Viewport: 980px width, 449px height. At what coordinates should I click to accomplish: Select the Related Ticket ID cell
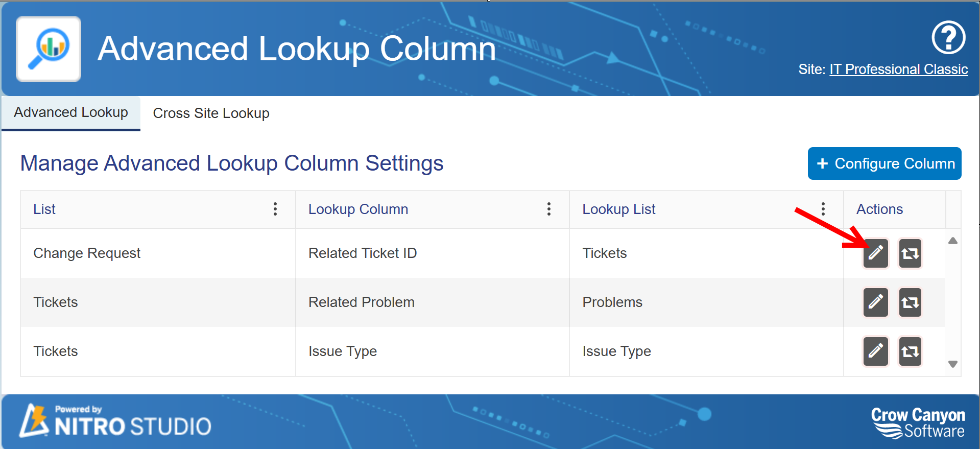[x=432, y=253]
